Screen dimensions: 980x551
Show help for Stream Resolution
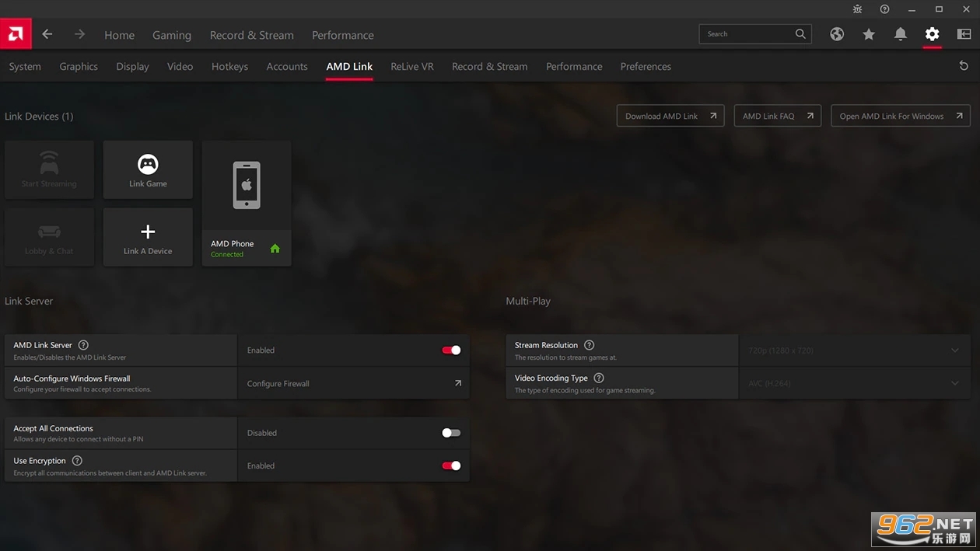click(589, 345)
